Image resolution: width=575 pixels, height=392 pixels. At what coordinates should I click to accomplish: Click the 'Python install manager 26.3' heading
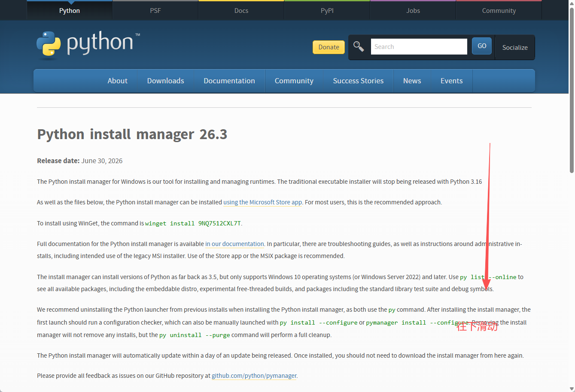[132, 134]
